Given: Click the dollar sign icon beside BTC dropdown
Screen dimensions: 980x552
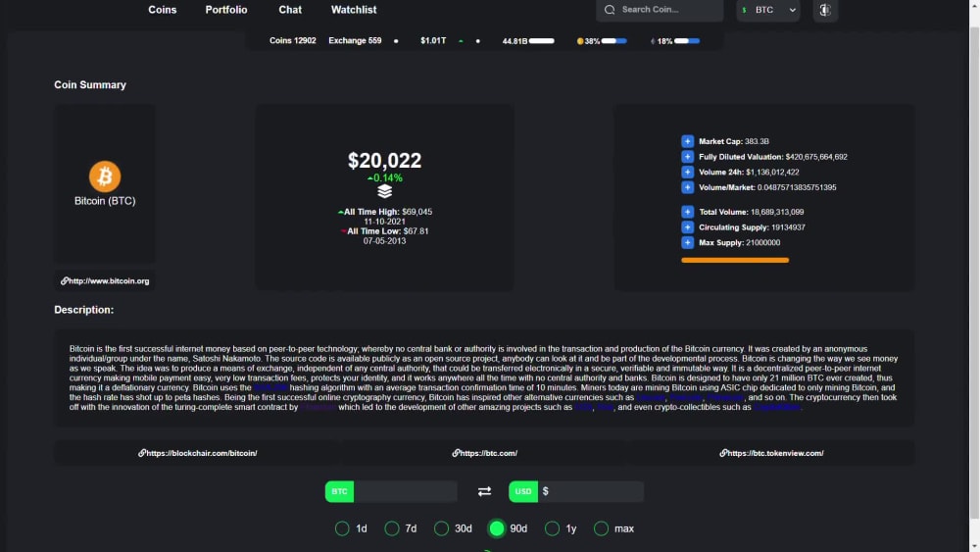Looking at the screenshot, I should pos(744,10).
